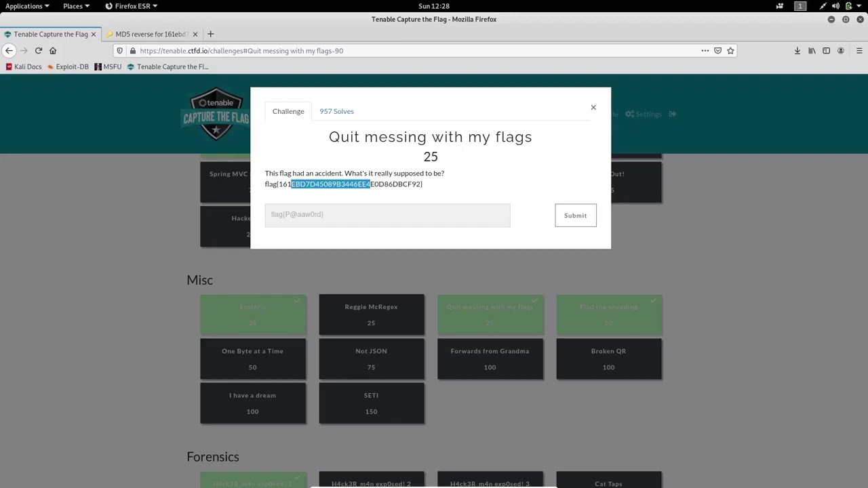Click the forward navigation arrow
Image resolution: width=868 pixels, height=488 pixels.
[x=24, y=51]
